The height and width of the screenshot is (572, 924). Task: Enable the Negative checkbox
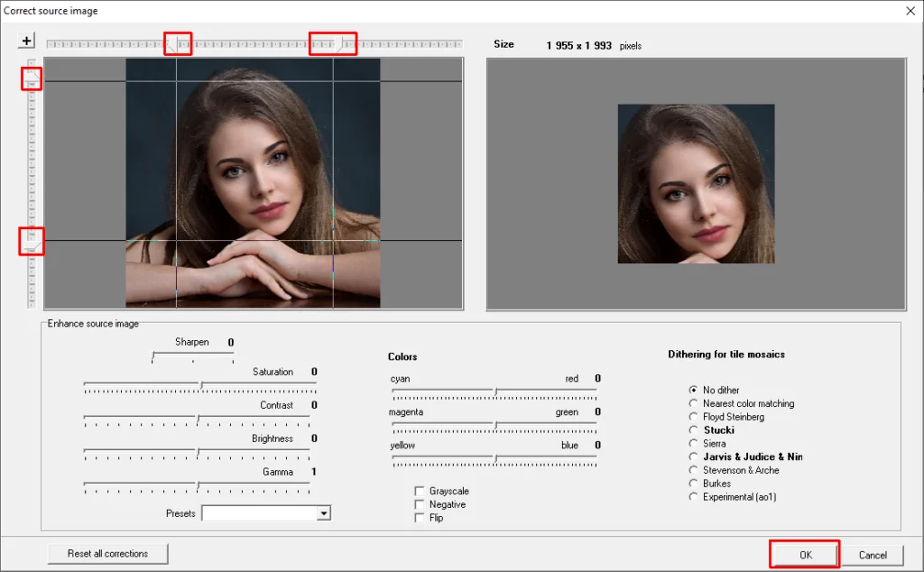tap(419, 504)
